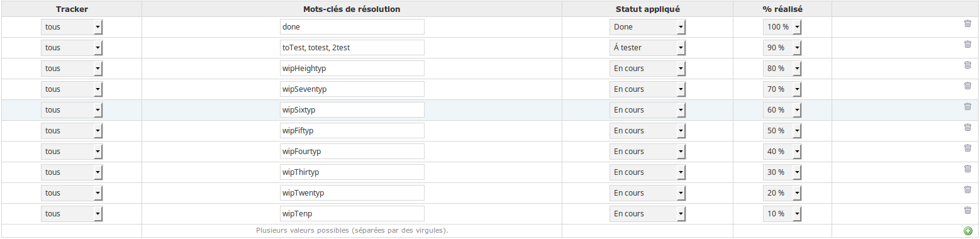
Task: Open the 'Á tester' status dropdown
Action: tap(647, 48)
